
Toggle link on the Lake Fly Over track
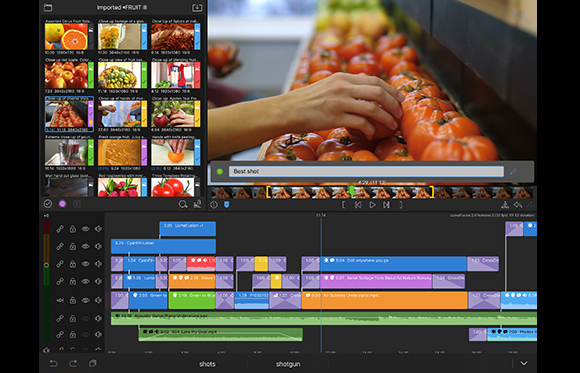tap(60, 335)
